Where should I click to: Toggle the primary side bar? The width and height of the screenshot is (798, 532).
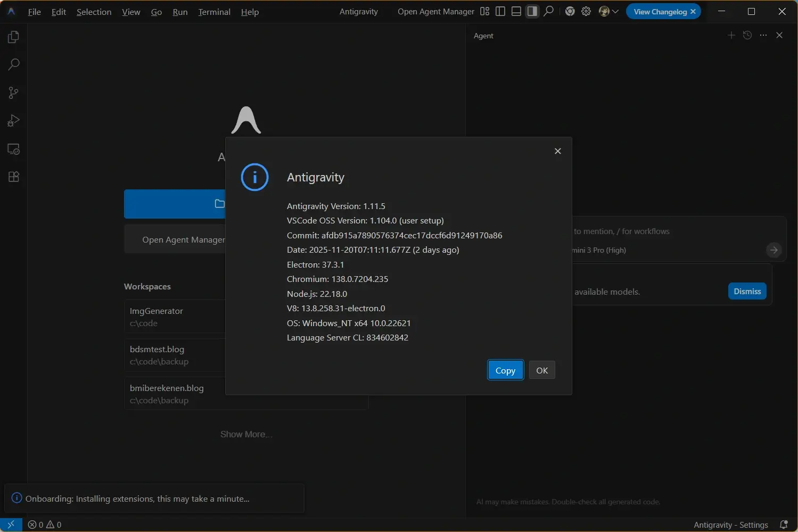(x=500, y=11)
